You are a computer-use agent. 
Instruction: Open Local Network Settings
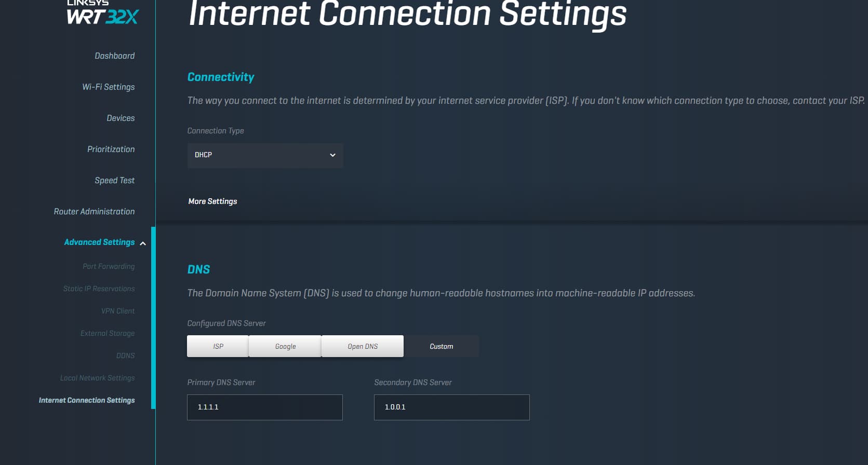tap(98, 378)
